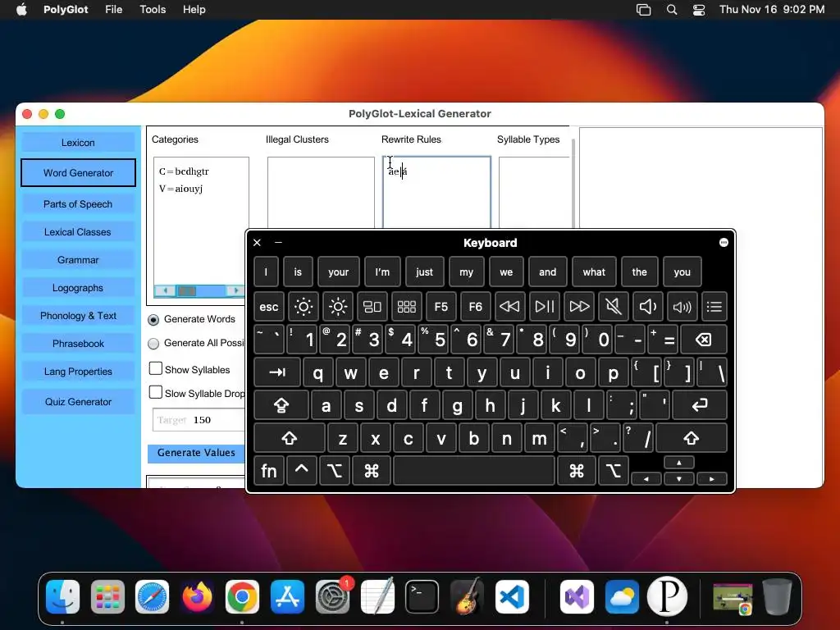Launch Visual Studio Code from dock
Screen dimensions: 840x630
click(x=512, y=597)
